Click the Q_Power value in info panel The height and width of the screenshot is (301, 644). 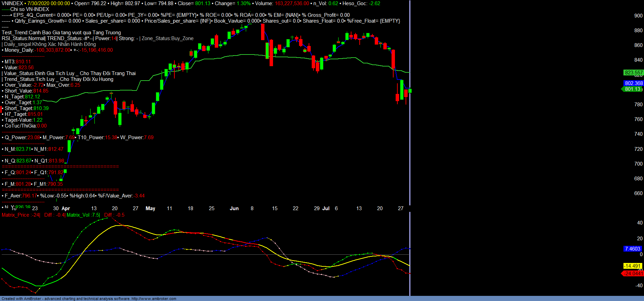[x=34, y=137]
